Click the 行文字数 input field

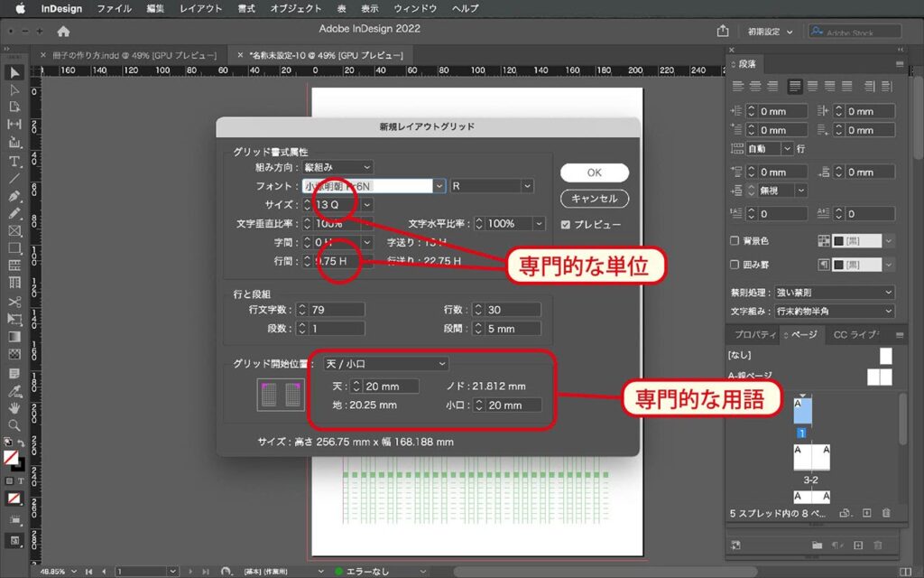[x=337, y=310]
